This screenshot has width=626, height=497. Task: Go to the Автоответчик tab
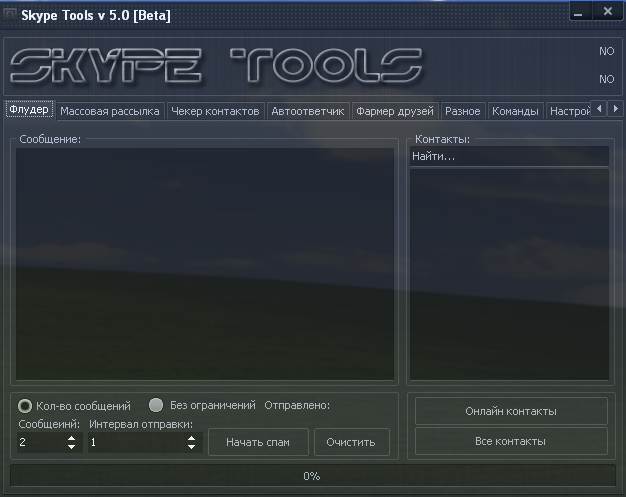[308, 111]
